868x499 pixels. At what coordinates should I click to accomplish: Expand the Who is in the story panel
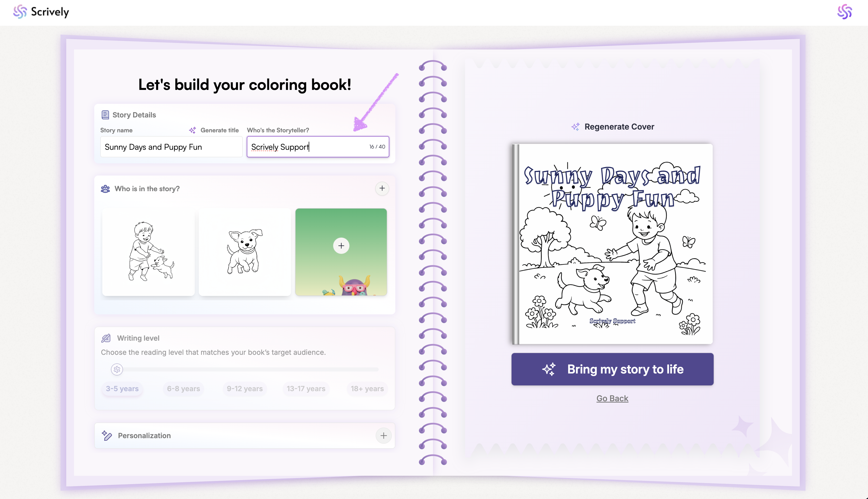pyautogui.click(x=382, y=188)
